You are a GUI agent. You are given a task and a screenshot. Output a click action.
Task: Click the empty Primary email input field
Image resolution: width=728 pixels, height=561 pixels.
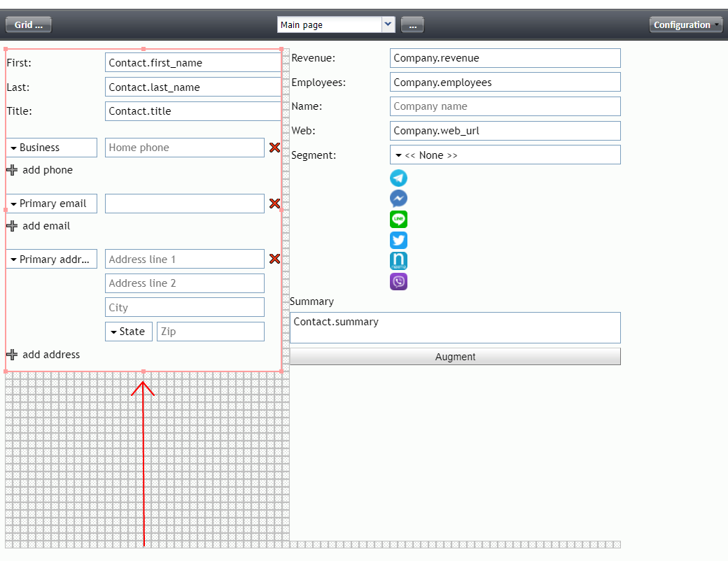(x=185, y=204)
